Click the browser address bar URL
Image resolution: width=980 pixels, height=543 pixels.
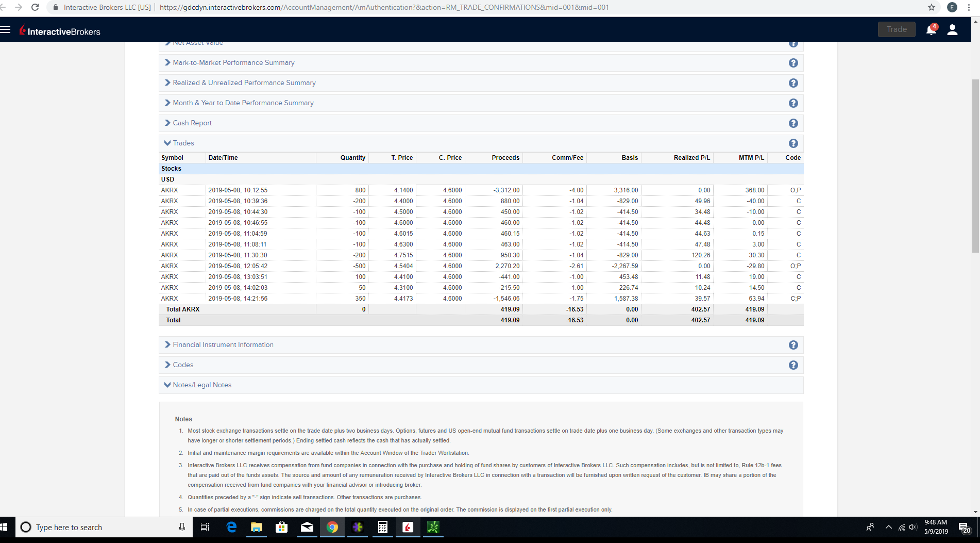click(x=384, y=7)
